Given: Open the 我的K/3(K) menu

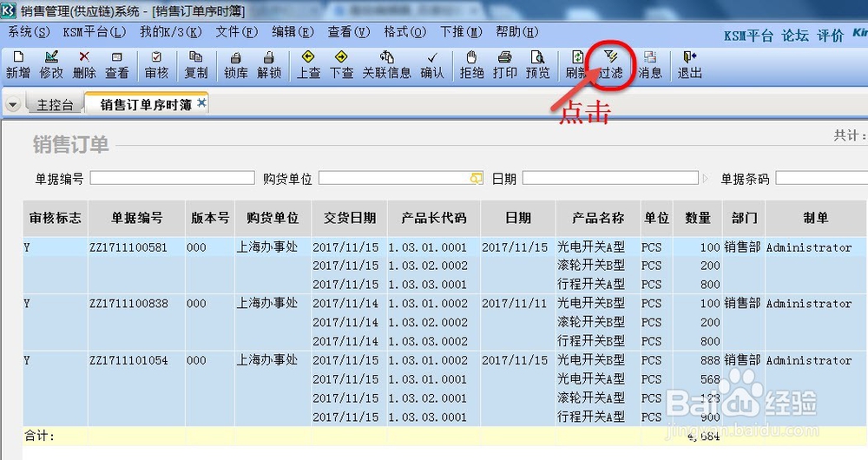Looking at the screenshot, I should point(170,32).
